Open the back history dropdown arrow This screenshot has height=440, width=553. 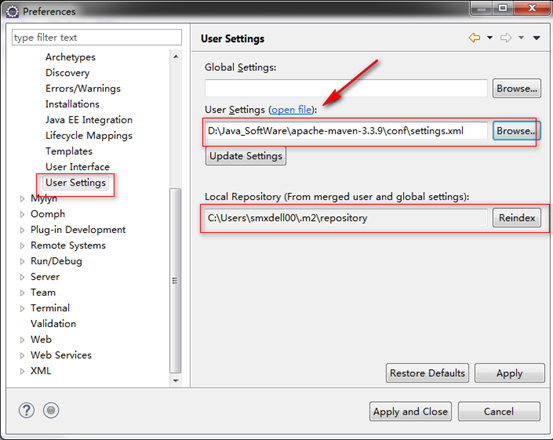(490, 37)
